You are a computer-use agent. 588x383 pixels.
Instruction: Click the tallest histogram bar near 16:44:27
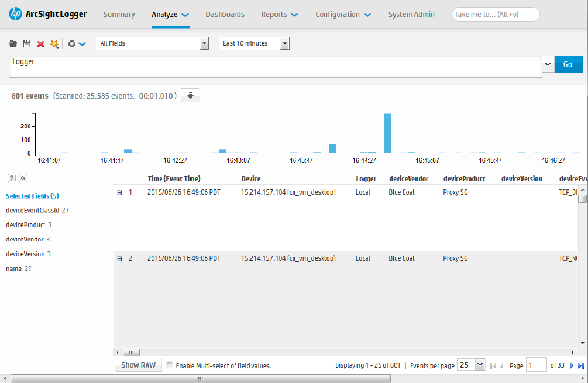tap(387, 133)
